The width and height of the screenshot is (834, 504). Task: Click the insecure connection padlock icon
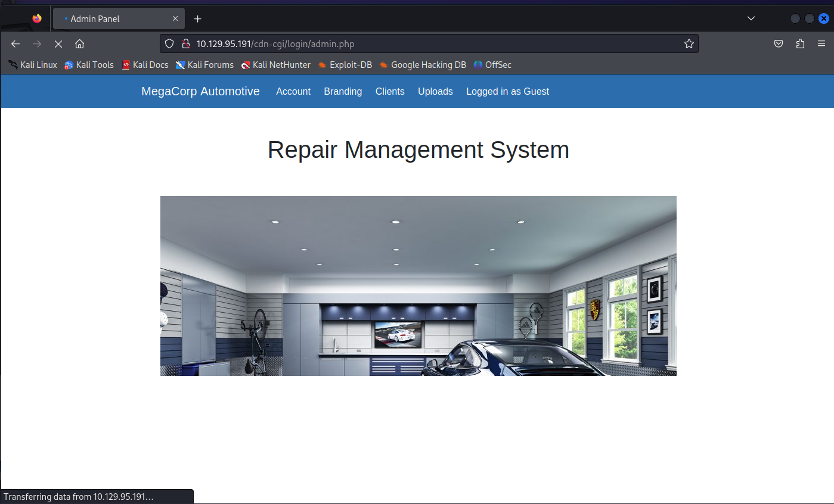tap(185, 43)
